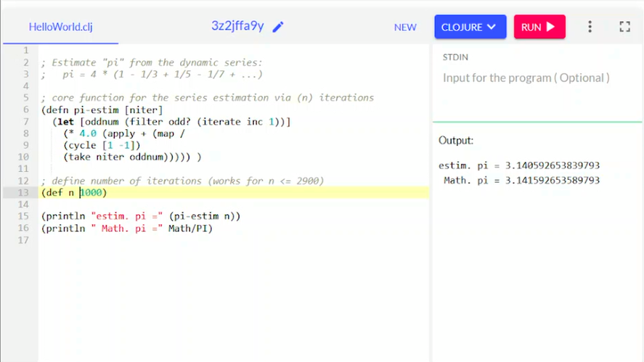Select the output line 'Math. pi = 3.141592653589793'
Image resolution: width=644 pixels, height=362 pixels.
[521, 180]
